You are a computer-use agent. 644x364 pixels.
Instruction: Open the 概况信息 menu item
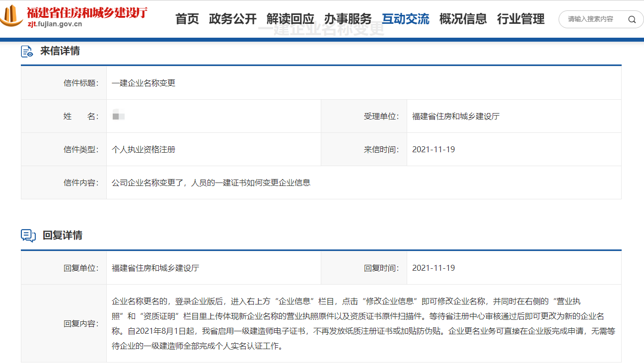coord(463,19)
